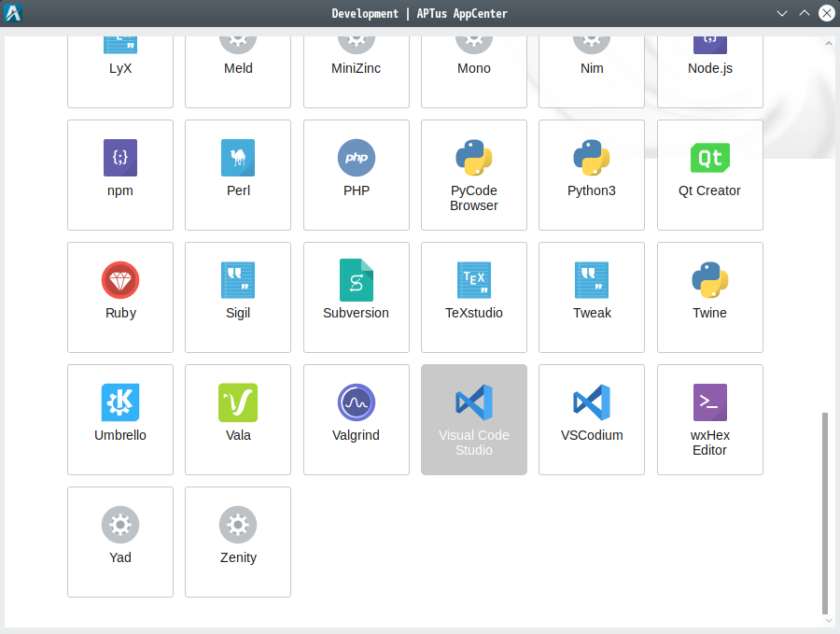Click the APTus logo in title bar
This screenshot has width=840, height=634.
click(13, 13)
